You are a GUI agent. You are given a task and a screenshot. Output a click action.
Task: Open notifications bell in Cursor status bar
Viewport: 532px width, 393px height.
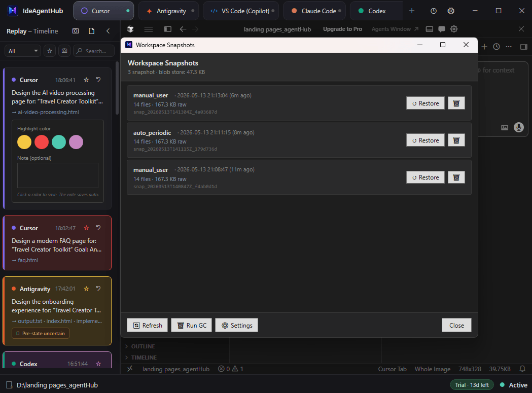[x=522, y=369]
